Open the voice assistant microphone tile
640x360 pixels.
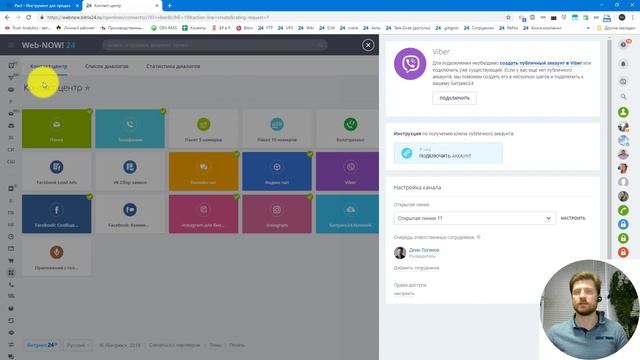(x=57, y=257)
